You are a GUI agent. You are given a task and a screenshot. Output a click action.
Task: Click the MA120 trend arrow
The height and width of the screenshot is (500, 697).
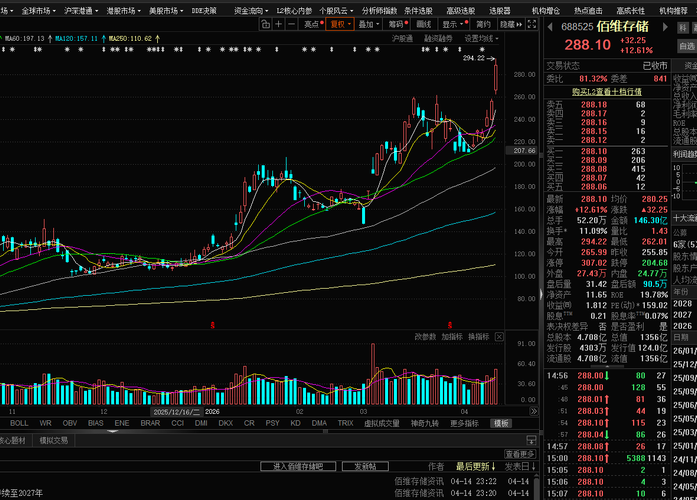tap(104, 39)
